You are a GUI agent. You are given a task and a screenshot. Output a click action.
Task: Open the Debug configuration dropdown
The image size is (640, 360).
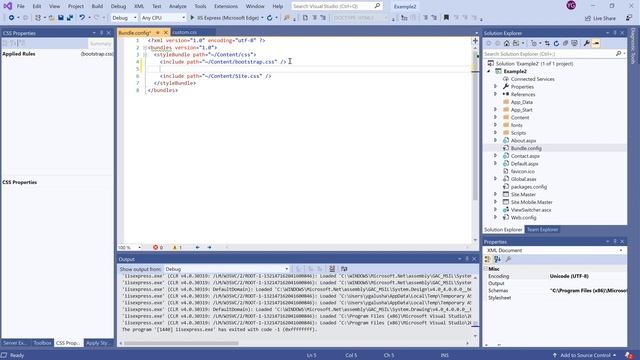[124, 18]
